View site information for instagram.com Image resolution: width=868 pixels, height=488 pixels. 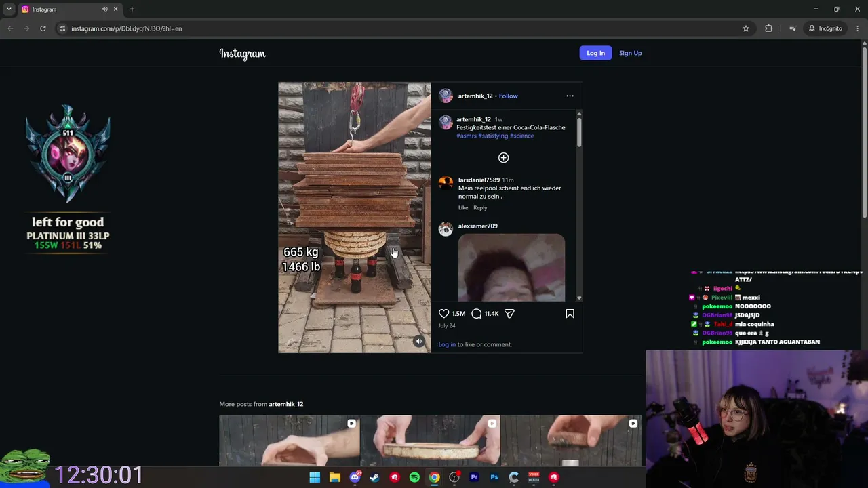(x=62, y=28)
